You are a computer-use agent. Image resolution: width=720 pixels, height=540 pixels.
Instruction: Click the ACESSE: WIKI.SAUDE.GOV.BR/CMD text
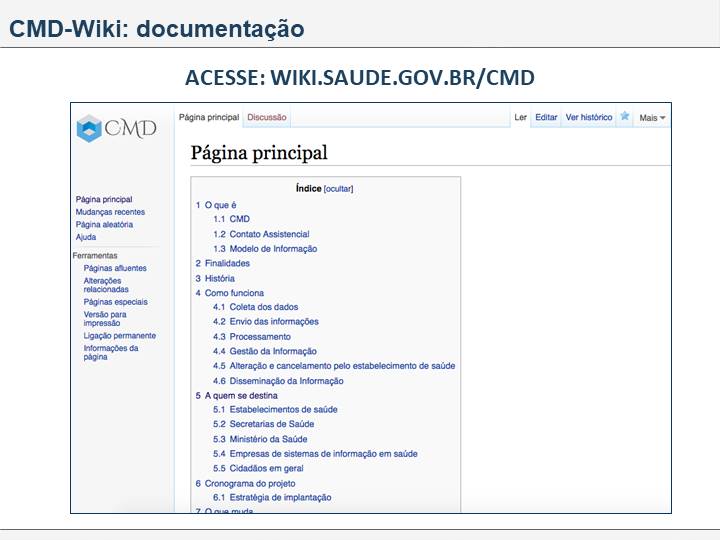tap(360, 77)
